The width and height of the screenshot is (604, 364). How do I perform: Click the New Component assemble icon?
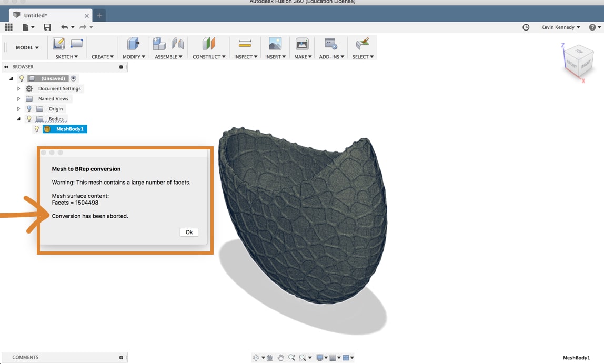click(x=159, y=44)
